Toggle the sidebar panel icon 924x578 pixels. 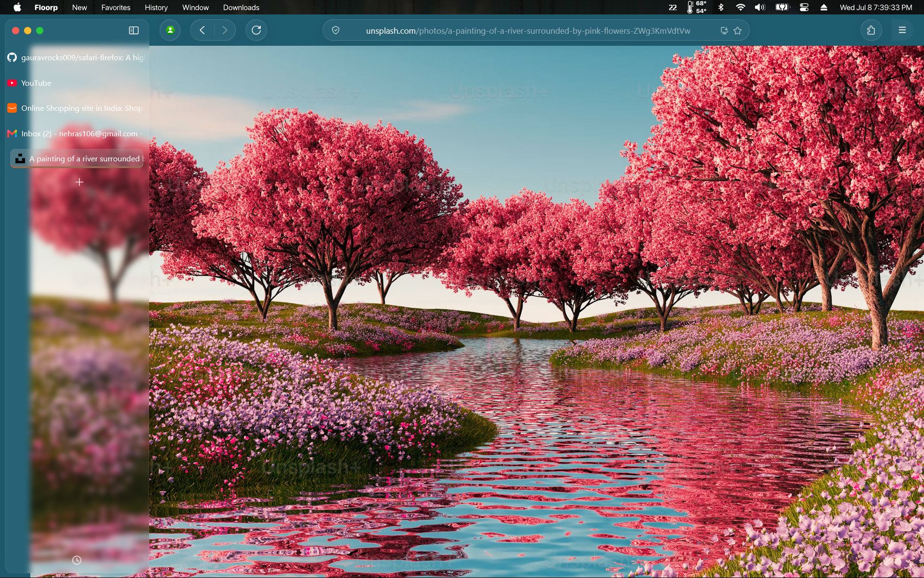[x=134, y=30]
